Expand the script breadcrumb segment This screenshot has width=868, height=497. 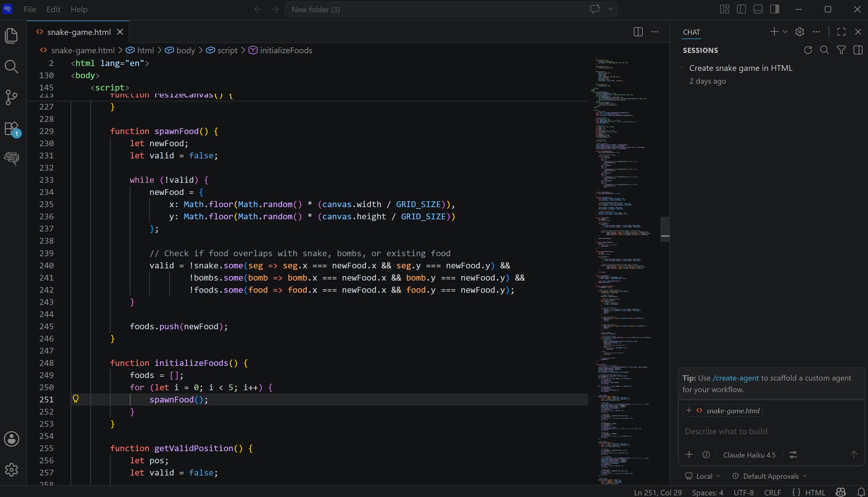222,50
